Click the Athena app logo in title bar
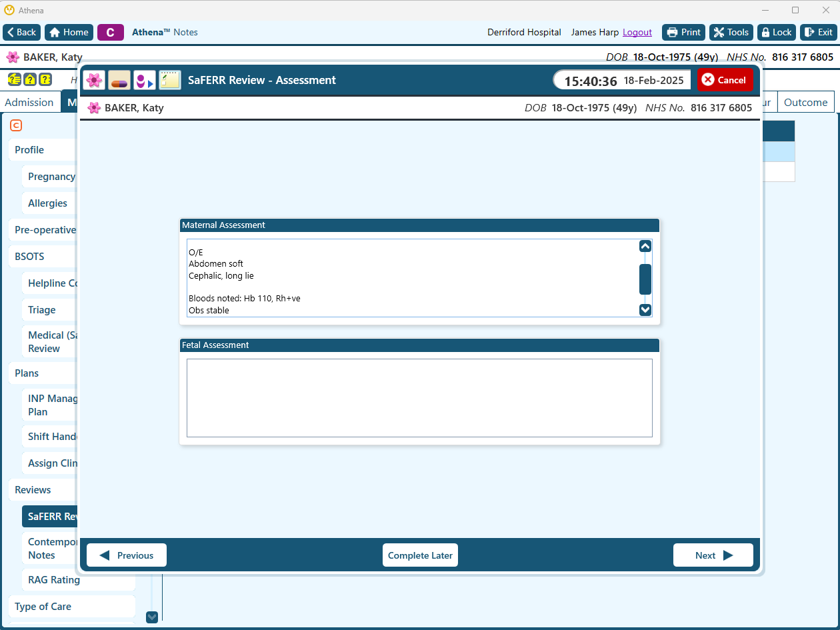The image size is (840, 630). click(x=9, y=10)
